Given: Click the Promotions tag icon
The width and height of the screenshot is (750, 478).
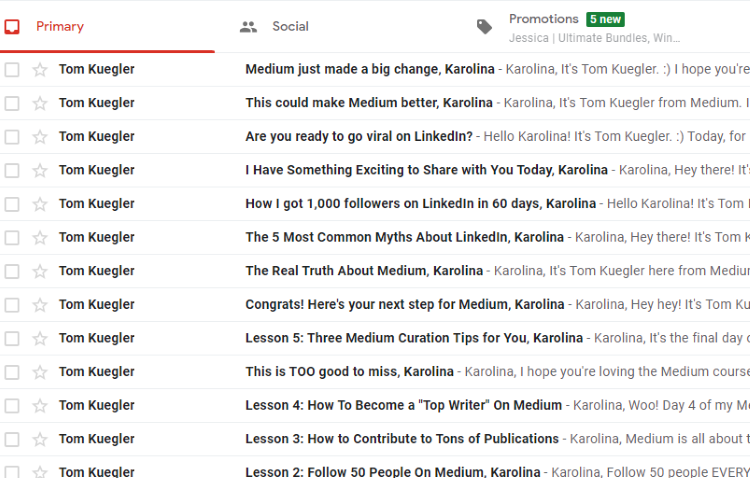Looking at the screenshot, I should point(484,27).
